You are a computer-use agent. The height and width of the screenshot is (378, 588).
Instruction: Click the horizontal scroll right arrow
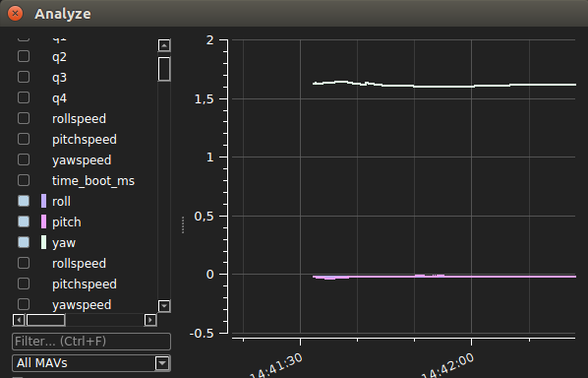coord(150,320)
